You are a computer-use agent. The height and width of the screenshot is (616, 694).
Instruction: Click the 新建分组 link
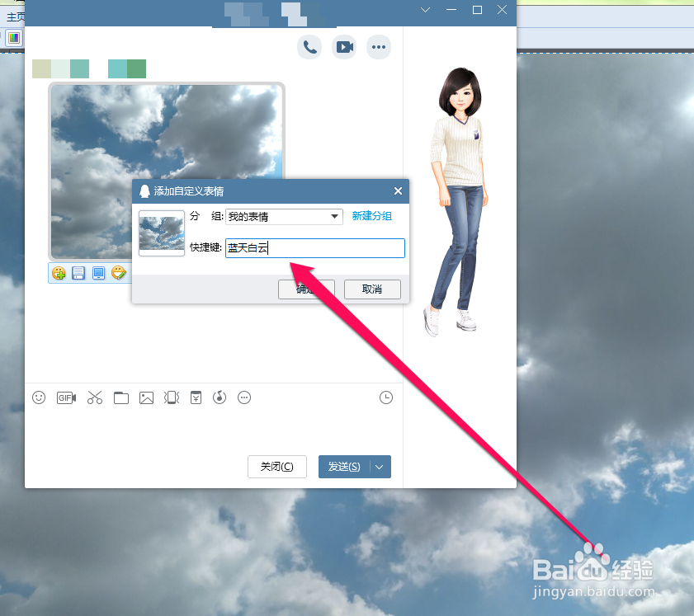tap(372, 216)
